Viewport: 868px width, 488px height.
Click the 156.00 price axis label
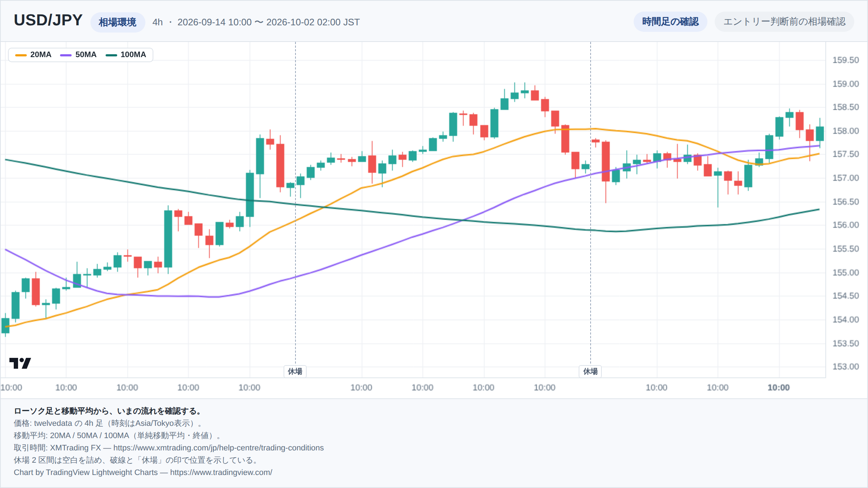tap(846, 225)
